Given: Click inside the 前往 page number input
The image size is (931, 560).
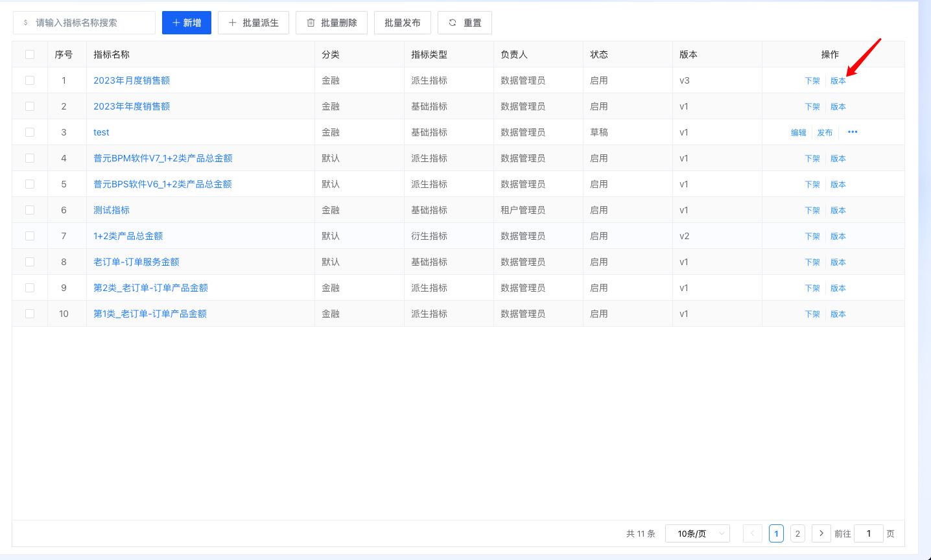Looking at the screenshot, I should point(868,533).
